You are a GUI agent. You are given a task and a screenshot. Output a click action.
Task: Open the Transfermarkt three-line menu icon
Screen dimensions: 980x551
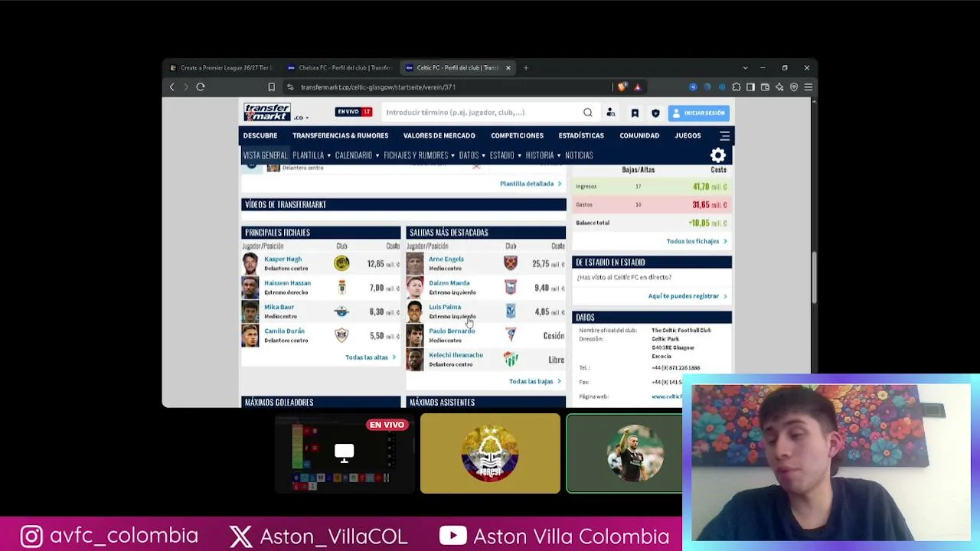[x=724, y=136]
